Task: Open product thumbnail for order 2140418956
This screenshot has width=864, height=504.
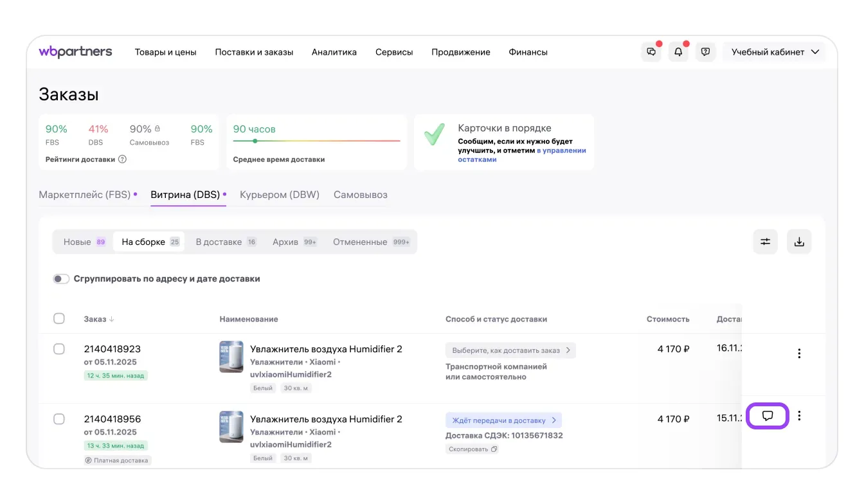Action: pos(231,427)
